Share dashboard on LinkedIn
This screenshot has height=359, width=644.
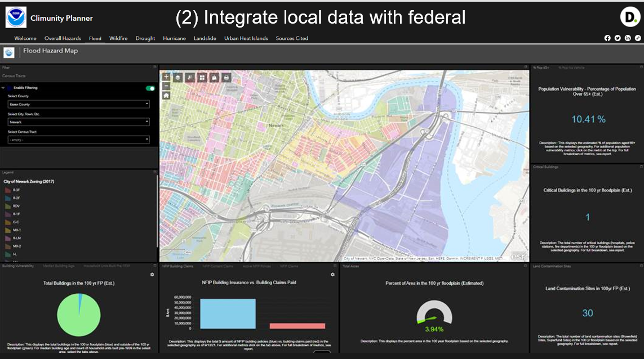point(628,38)
